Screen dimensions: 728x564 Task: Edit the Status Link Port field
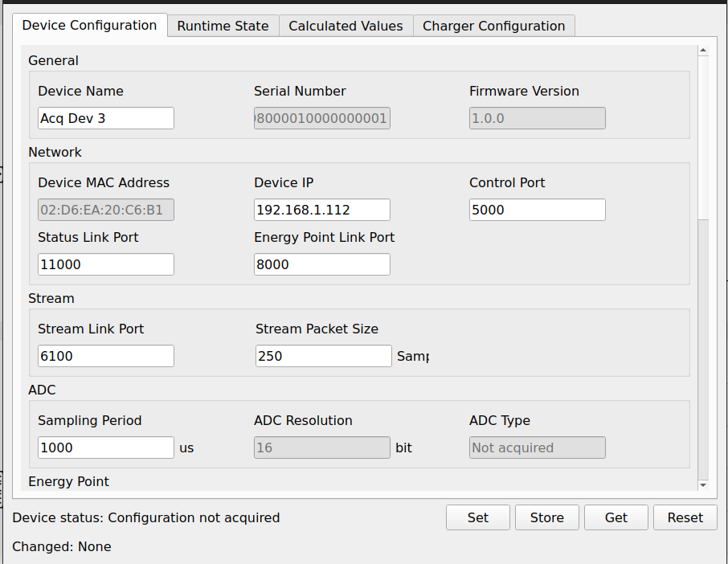click(x=106, y=264)
